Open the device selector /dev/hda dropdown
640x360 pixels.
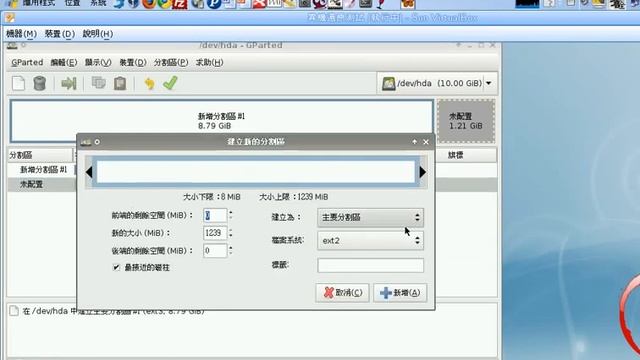click(489, 83)
